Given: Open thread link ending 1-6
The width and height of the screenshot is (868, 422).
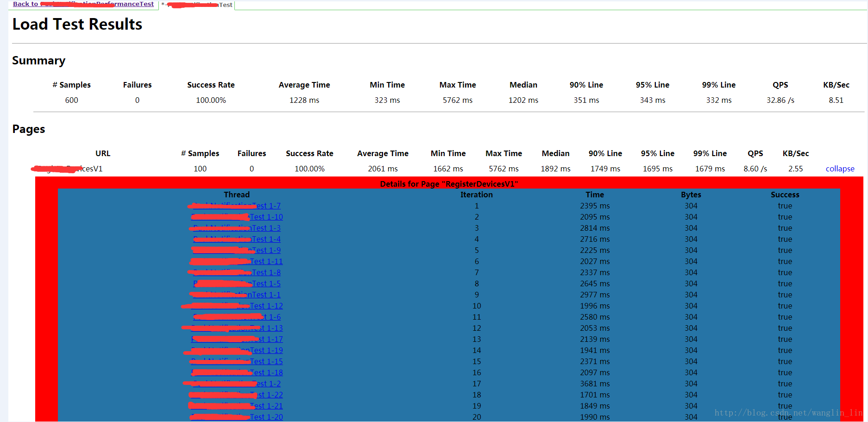Looking at the screenshot, I should [x=237, y=317].
